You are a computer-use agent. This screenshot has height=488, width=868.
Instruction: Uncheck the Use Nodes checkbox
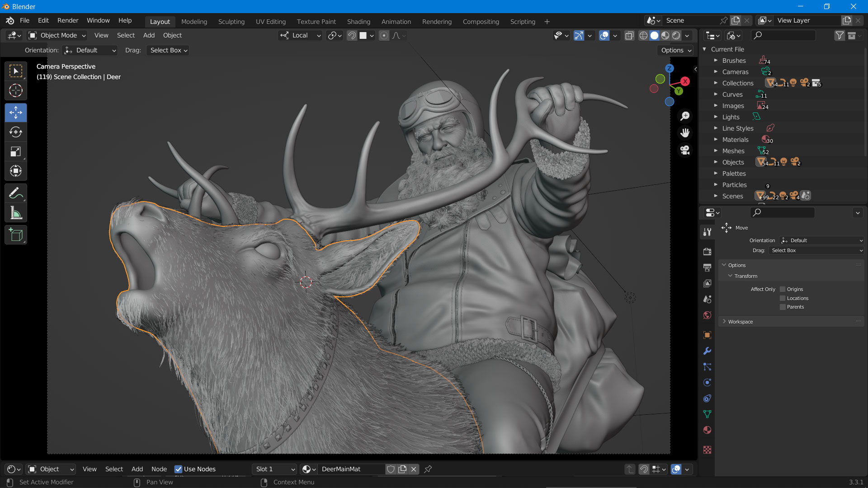click(178, 469)
